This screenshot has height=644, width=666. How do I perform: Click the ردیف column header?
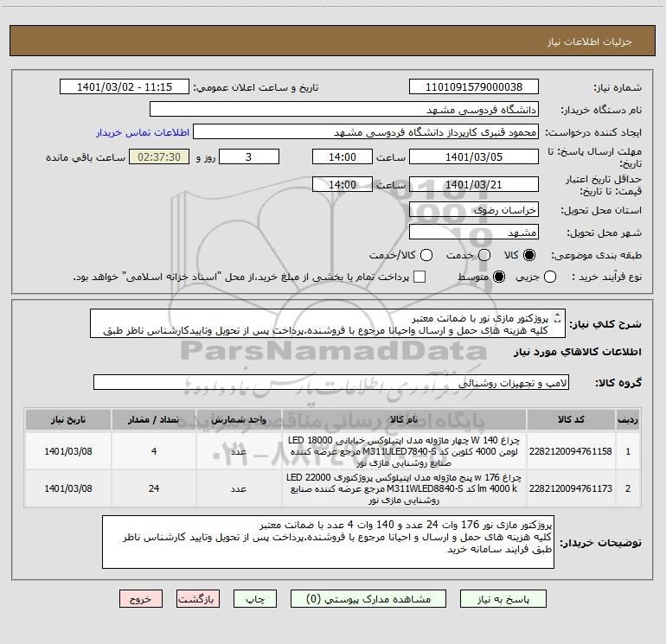point(628,420)
